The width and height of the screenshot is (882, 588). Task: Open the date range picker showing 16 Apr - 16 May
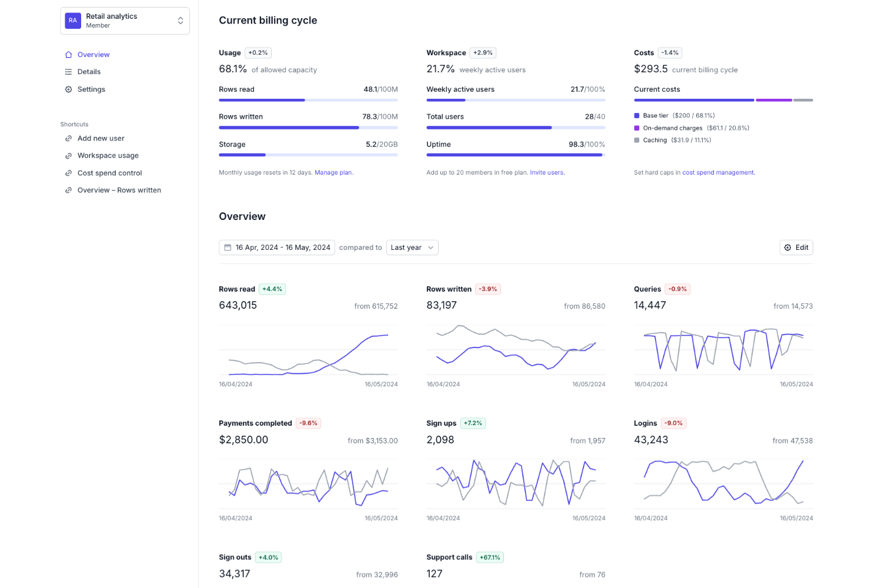pos(276,247)
